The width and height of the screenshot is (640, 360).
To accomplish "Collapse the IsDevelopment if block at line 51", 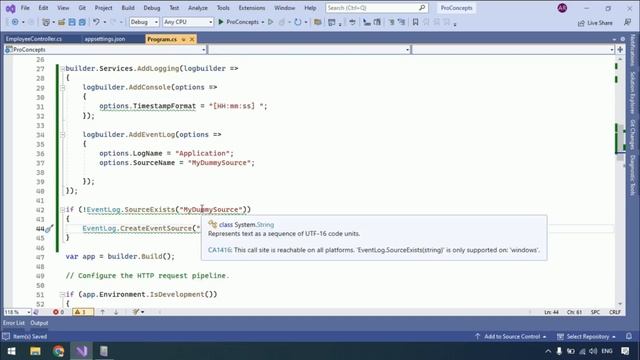I will click(62, 294).
